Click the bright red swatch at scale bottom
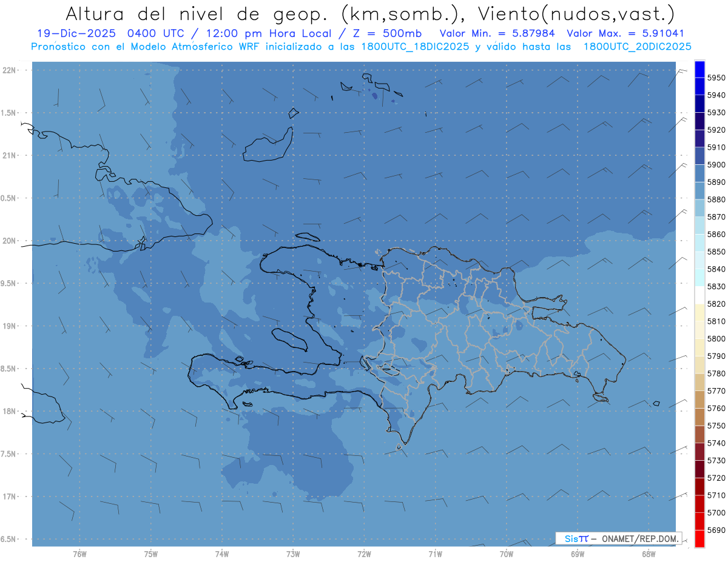This screenshot has width=728, height=562. point(699,538)
